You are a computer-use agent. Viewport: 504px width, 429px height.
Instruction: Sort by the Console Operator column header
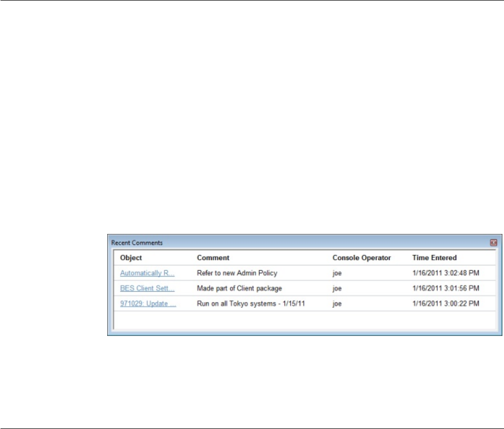click(x=362, y=258)
